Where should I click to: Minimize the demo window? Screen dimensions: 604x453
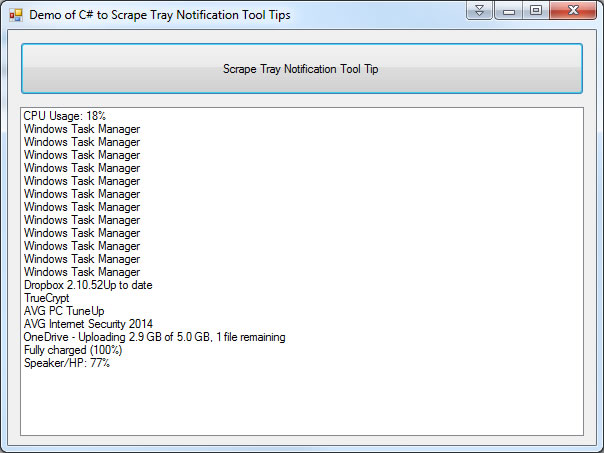coord(508,10)
